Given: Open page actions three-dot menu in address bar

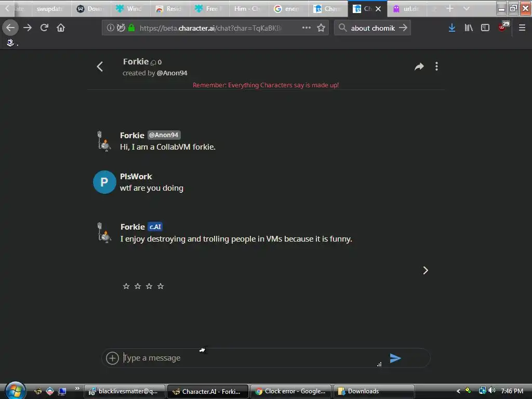Looking at the screenshot, I should pyautogui.click(x=307, y=28).
